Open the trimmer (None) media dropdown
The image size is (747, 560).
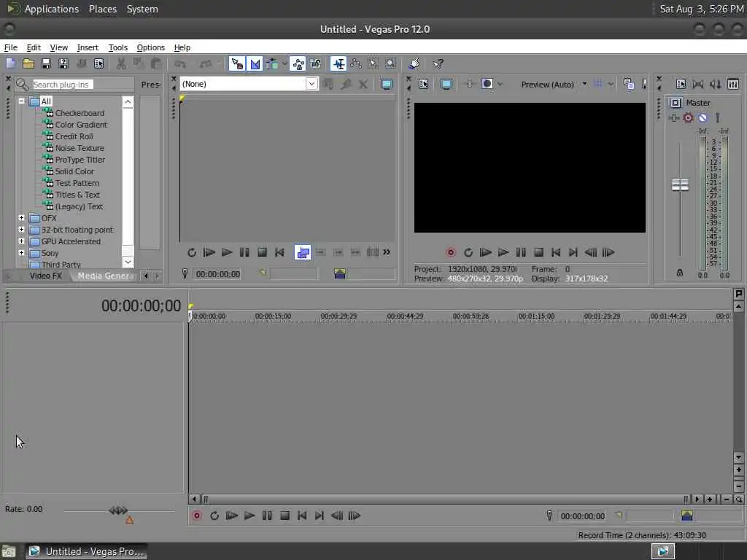(x=311, y=84)
